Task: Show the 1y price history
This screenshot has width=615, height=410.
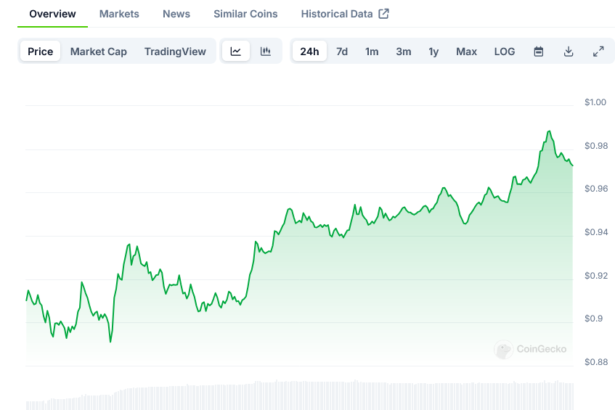Action: tap(433, 51)
